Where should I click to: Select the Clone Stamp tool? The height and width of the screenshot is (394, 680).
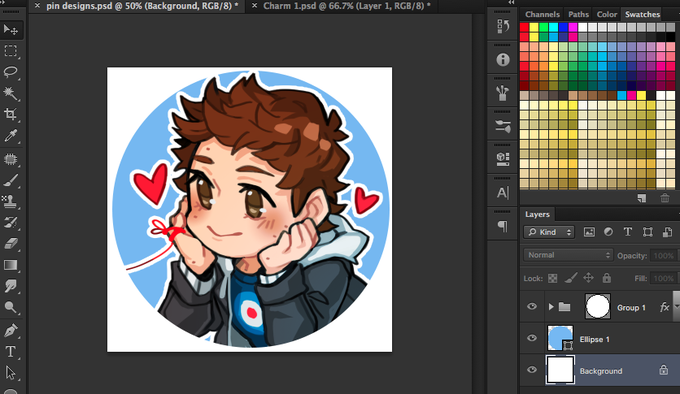(x=10, y=201)
